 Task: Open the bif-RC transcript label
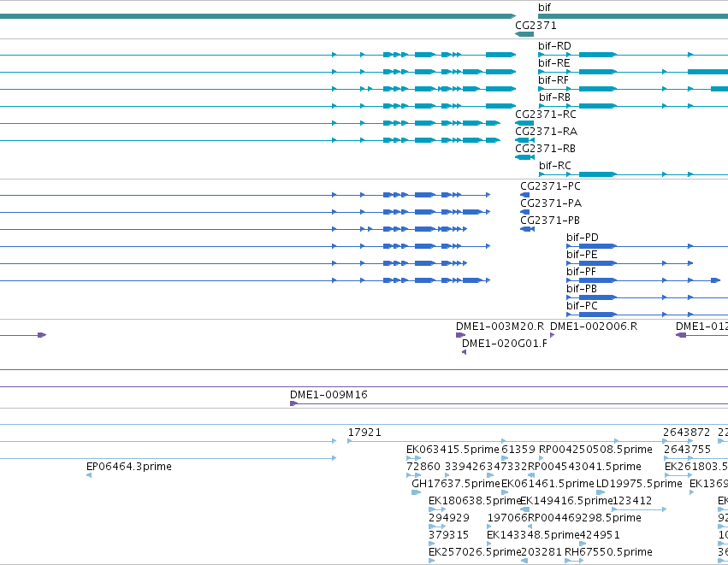click(x=555, y=166)
